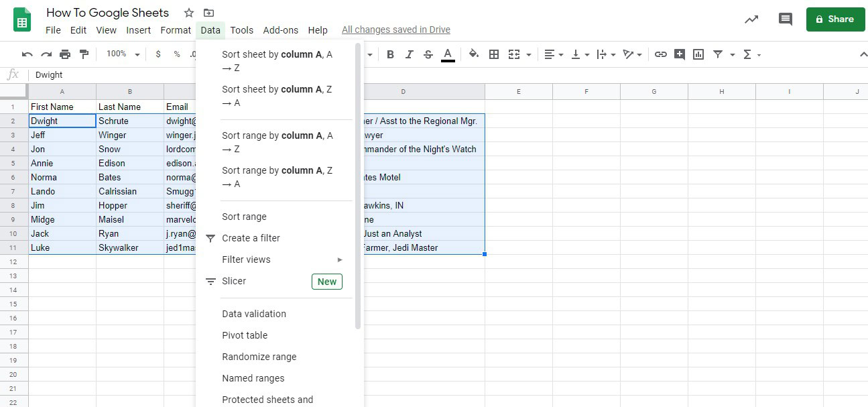Screen dimensions: 868x407
Task: Open cell borders options
Action: click(494, 54)
